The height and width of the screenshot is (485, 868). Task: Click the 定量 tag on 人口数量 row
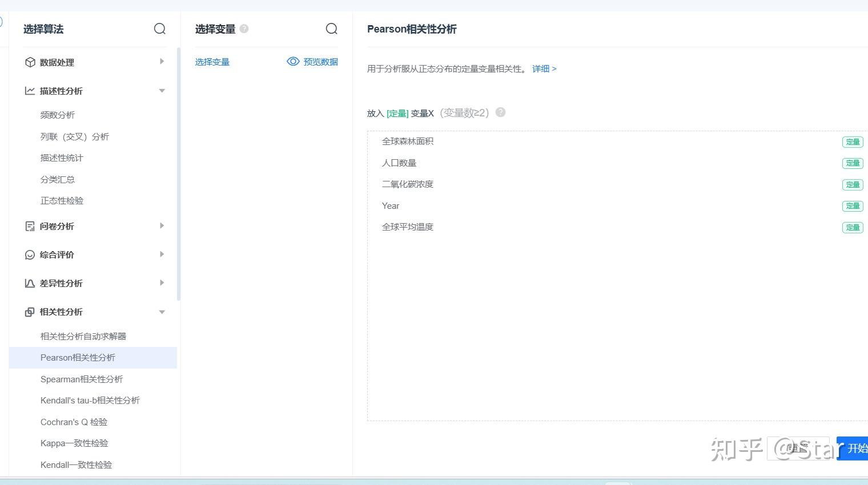click(853, 163)
